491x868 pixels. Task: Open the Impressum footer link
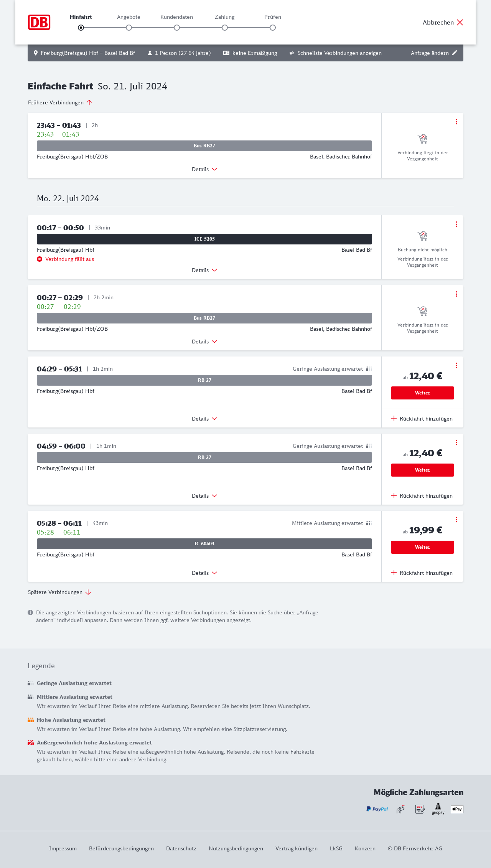tap(63, 848)
